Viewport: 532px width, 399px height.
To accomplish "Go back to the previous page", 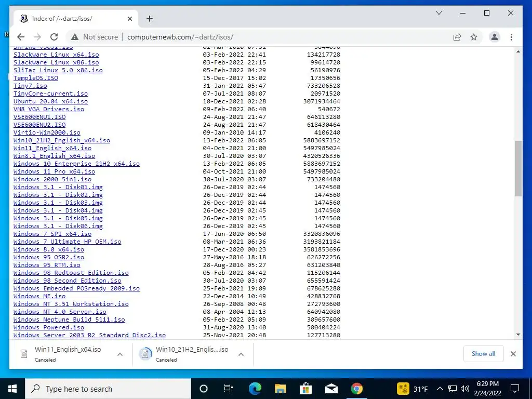I will pos(21,37).
